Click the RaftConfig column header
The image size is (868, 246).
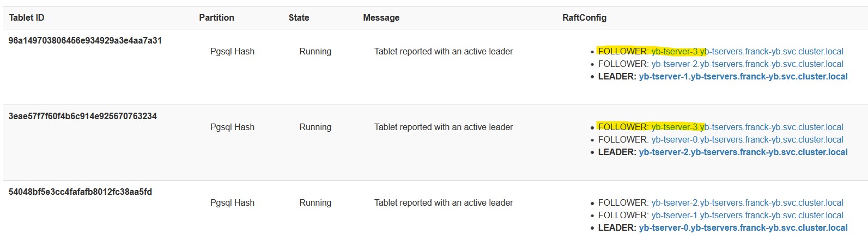click(584, 17)
